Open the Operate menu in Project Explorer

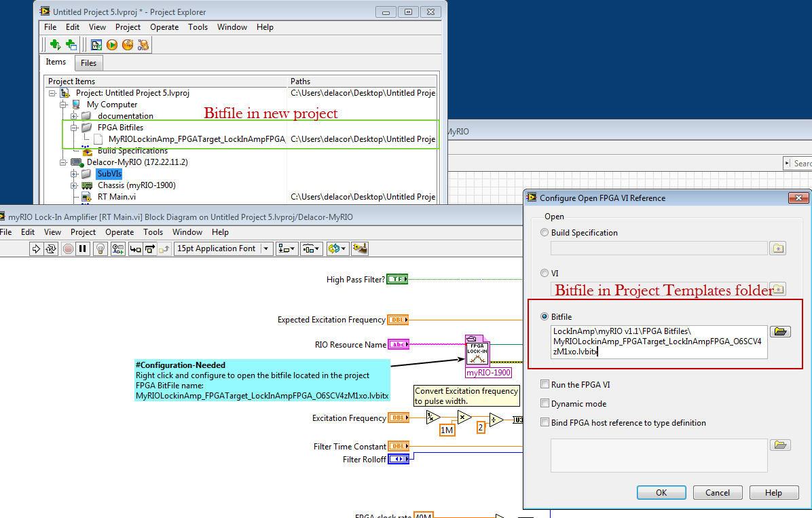(x=164, y=27)
